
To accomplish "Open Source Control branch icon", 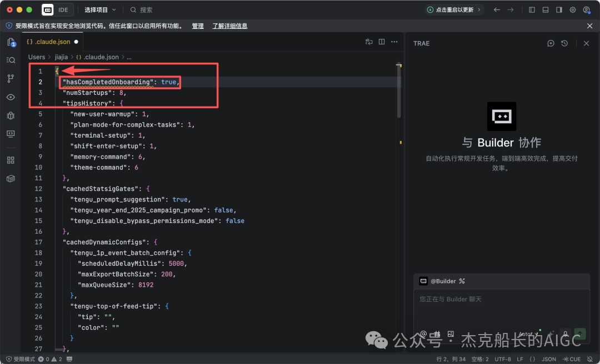I will [11, 78].
